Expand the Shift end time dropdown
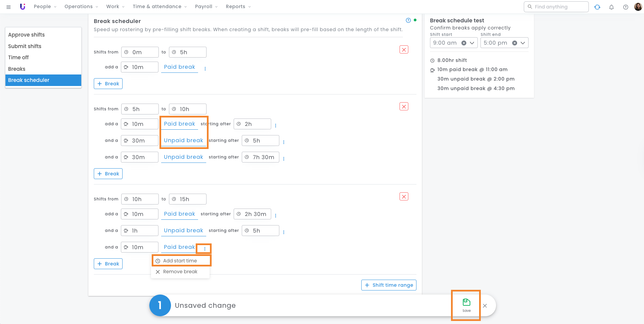Viewport: 644px width, 324px height. 523,43
